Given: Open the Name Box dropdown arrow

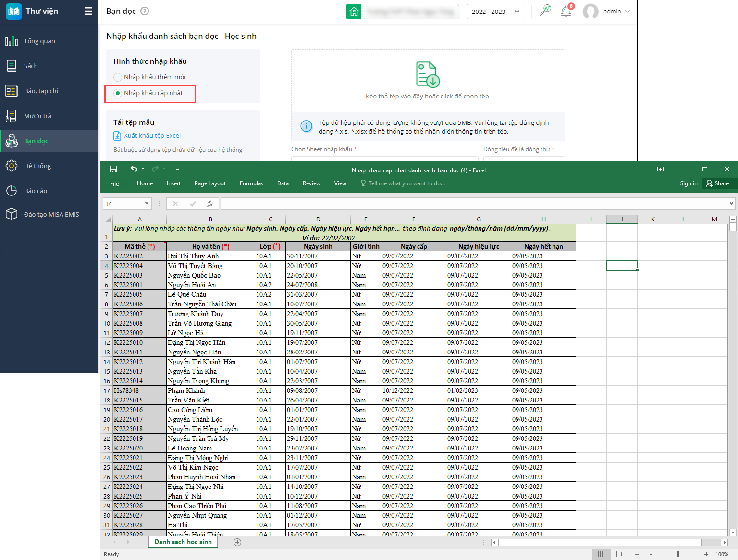Looking at the screenshot, I should tap(147, 204).
